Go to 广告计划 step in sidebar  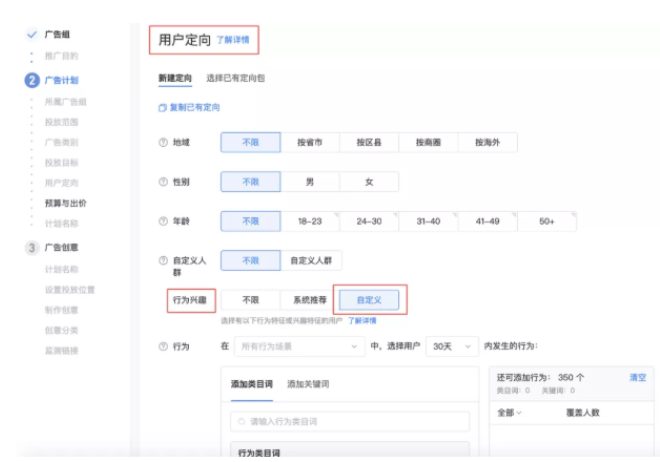(x=61, y=80)
